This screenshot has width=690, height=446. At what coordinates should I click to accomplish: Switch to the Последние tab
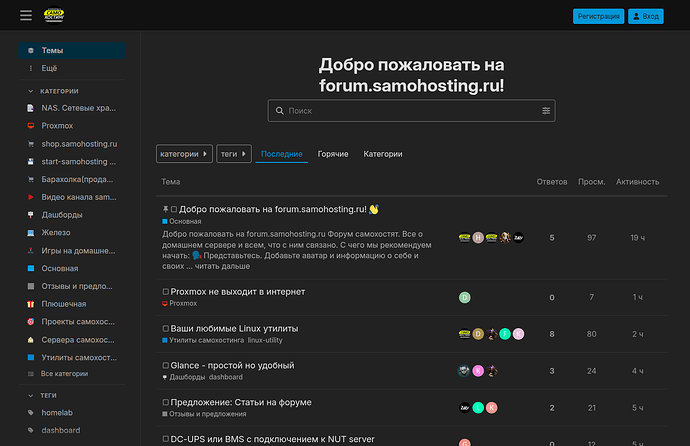click(x=282, y=154)
